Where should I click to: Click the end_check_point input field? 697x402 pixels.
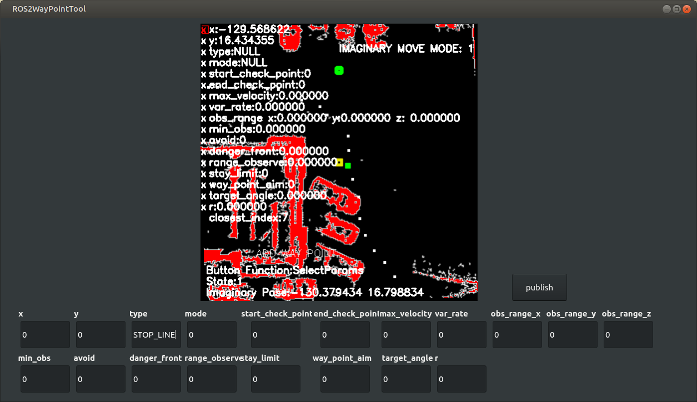(345, 334)
